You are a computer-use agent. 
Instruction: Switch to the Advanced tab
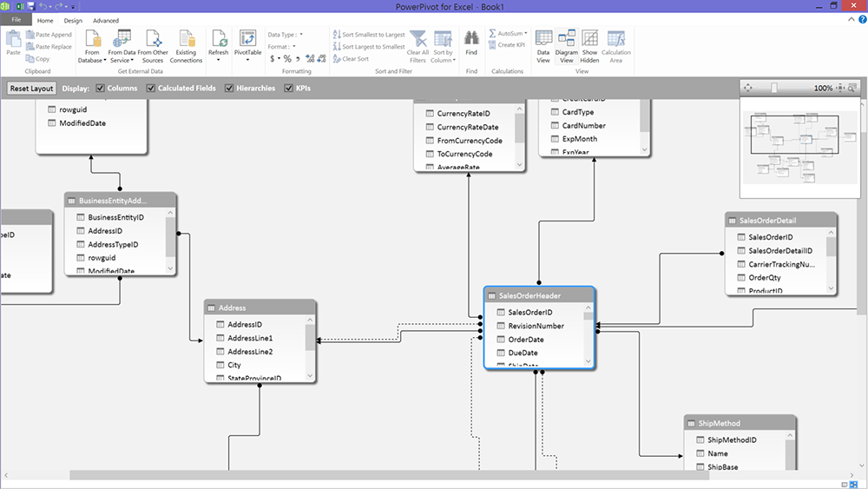(106, 20)
